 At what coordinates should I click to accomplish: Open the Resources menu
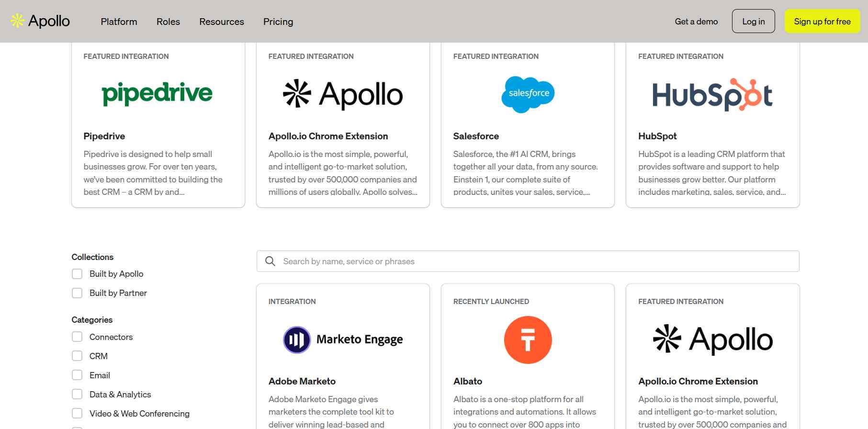[222, 22]
